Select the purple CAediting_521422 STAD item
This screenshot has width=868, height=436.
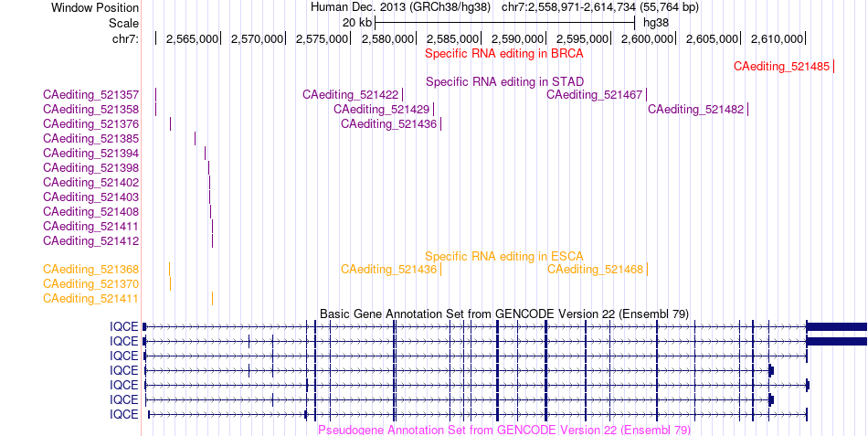pos(351,95)
